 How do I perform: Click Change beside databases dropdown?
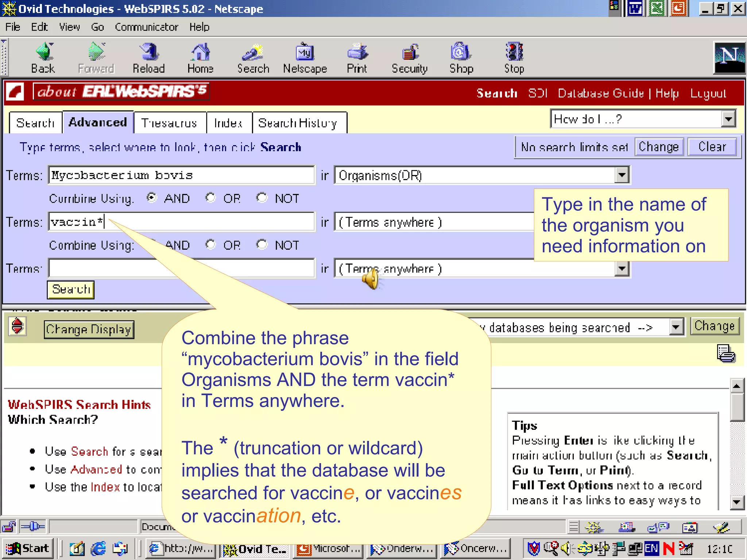[x=714, y=326]
